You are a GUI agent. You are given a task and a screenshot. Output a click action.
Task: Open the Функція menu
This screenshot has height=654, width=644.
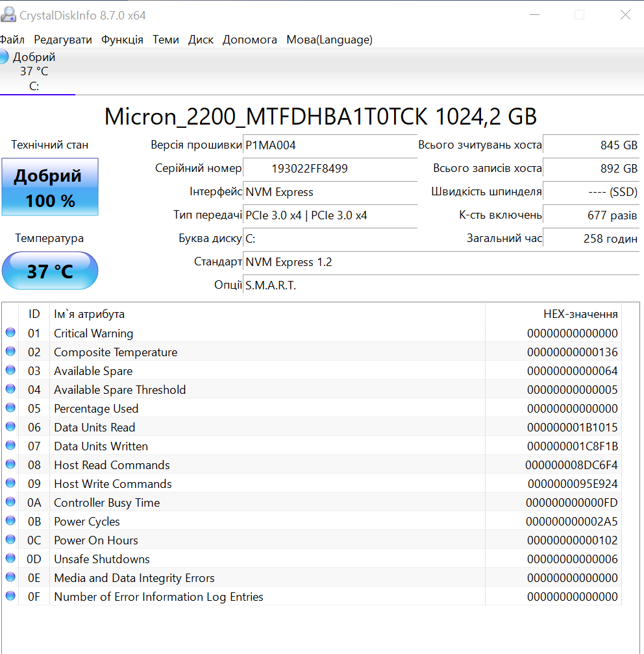click(122, 40)
